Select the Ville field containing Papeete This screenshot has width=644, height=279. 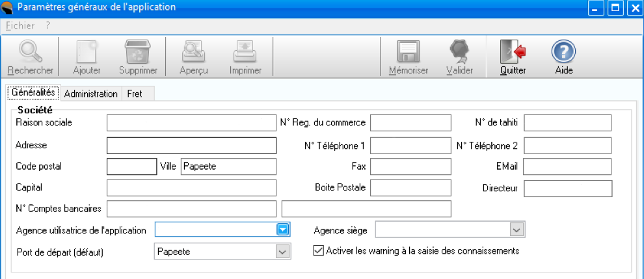[228, 166]
